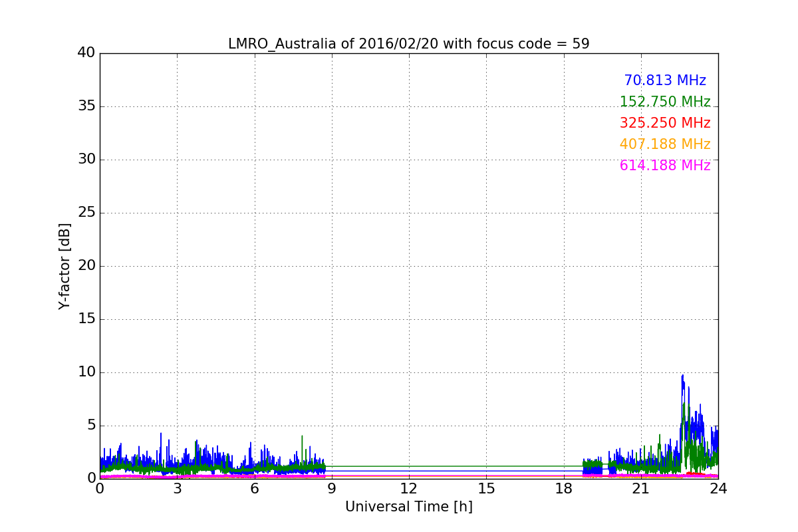Click the y-axis tick label 35

click(86, 106)
